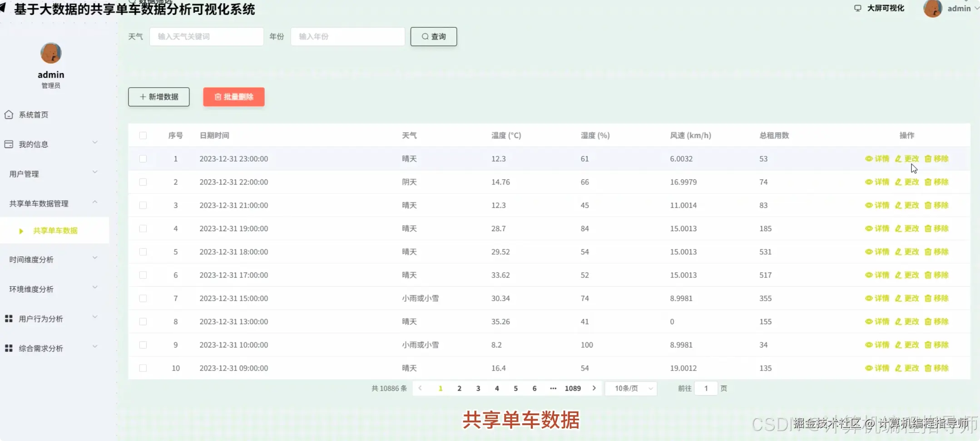This screenshot has height=441, width=980.
Task: Expand the 环境维度分析 chevron
Action: point(95,287)
